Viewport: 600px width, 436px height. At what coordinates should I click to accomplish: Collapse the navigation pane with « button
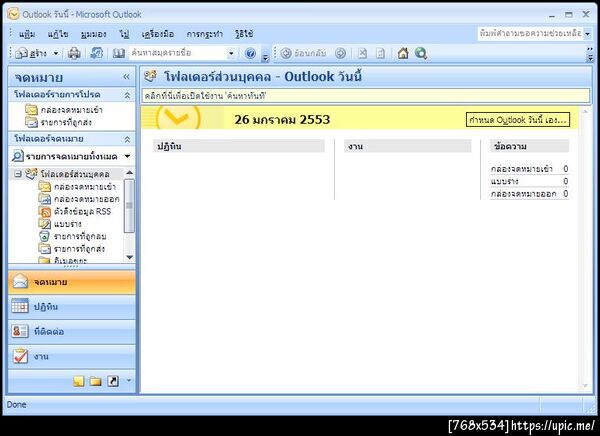coord(126,77)
